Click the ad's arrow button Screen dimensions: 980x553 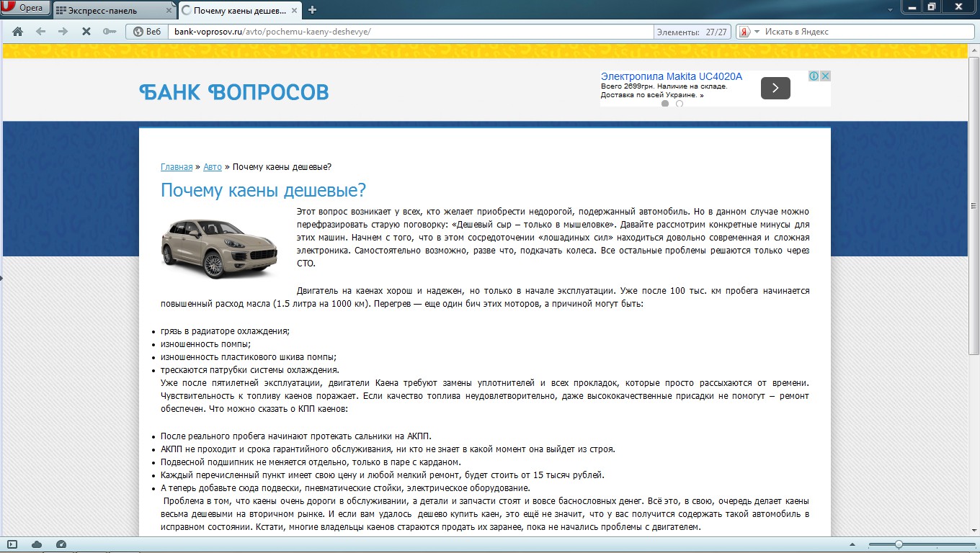point(775,88)
